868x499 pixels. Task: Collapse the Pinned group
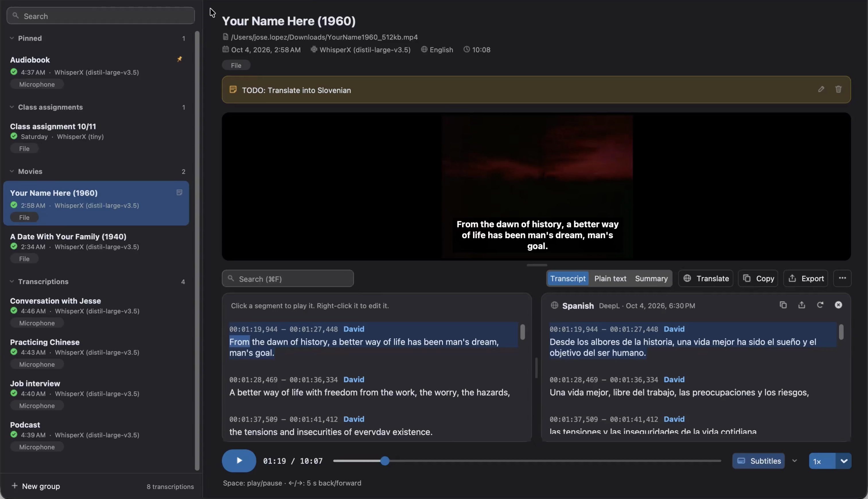(x=12, y=38)
